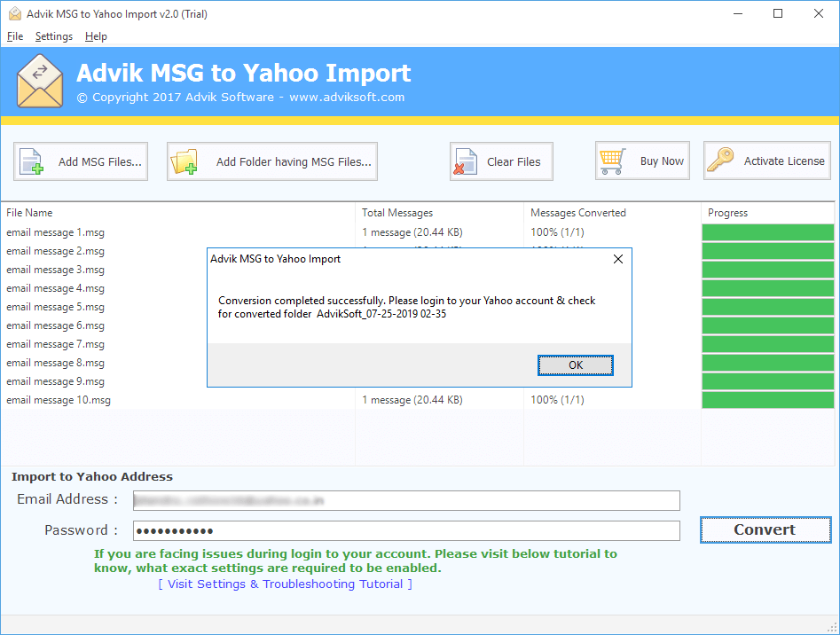The height and width of the screenshot is (635, 840).
Task: Click the Buy Now shopping cart icon
Action: (612, 161)
